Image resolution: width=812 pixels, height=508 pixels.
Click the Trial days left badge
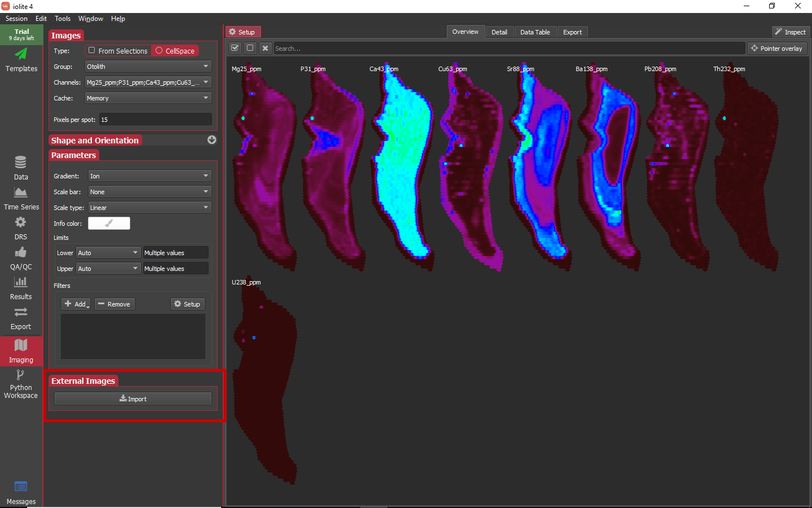click(21, 34)
